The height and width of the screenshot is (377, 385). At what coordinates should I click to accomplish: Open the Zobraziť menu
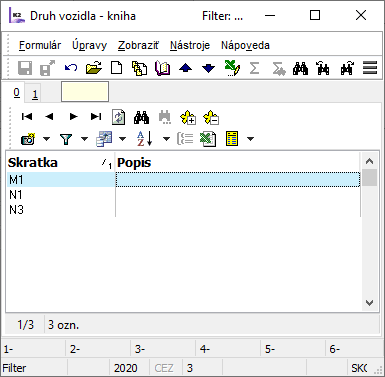138,45
